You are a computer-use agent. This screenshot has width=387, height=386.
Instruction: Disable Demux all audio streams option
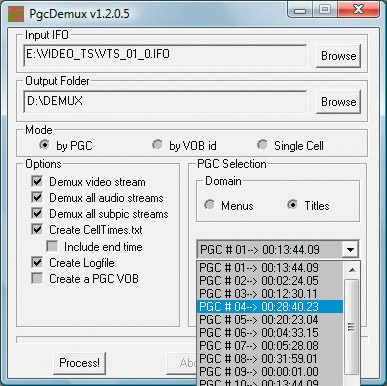click(x=37, y=197)
